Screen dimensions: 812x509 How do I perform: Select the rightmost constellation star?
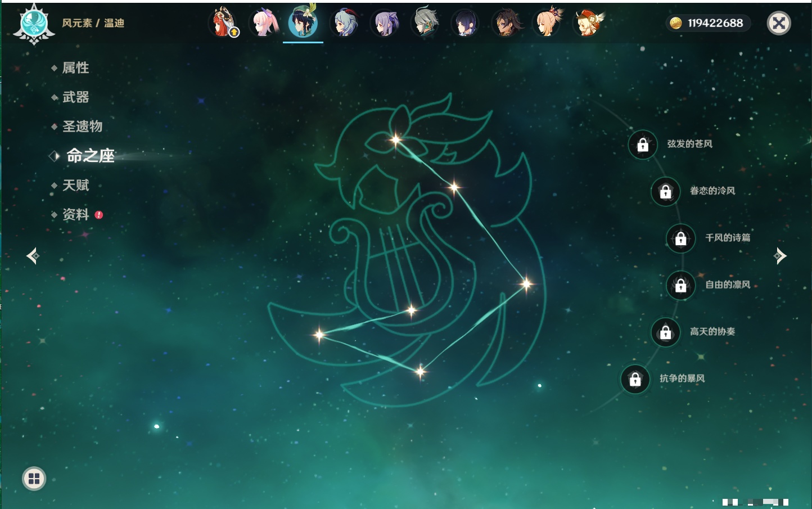526,284
